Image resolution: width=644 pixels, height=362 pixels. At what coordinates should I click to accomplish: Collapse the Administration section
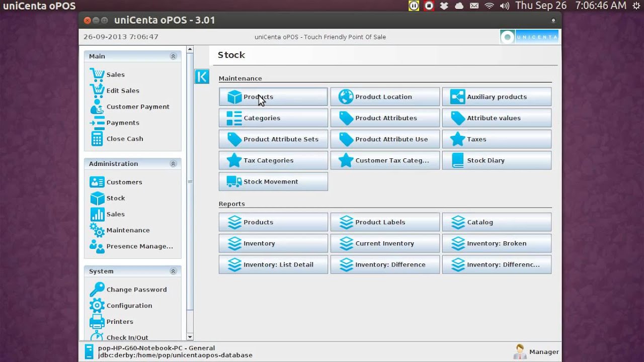pos(173,164)
